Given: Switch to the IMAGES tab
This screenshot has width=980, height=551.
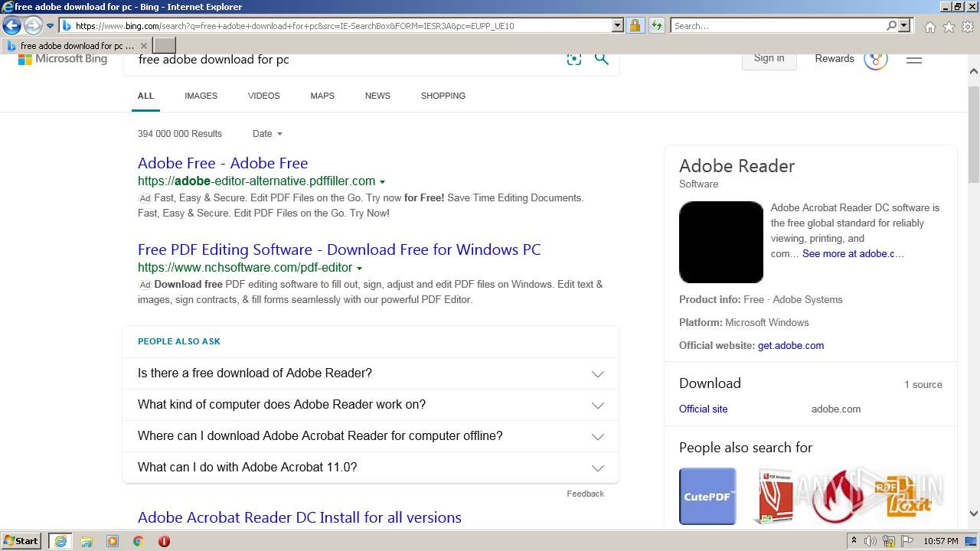Looking at the screenshot, I should (201, 96).
